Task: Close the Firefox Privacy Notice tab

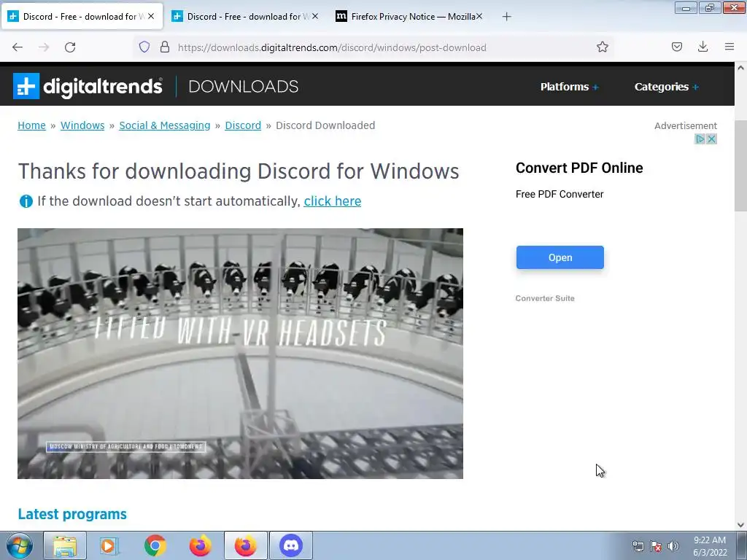Action: (479, 16)
